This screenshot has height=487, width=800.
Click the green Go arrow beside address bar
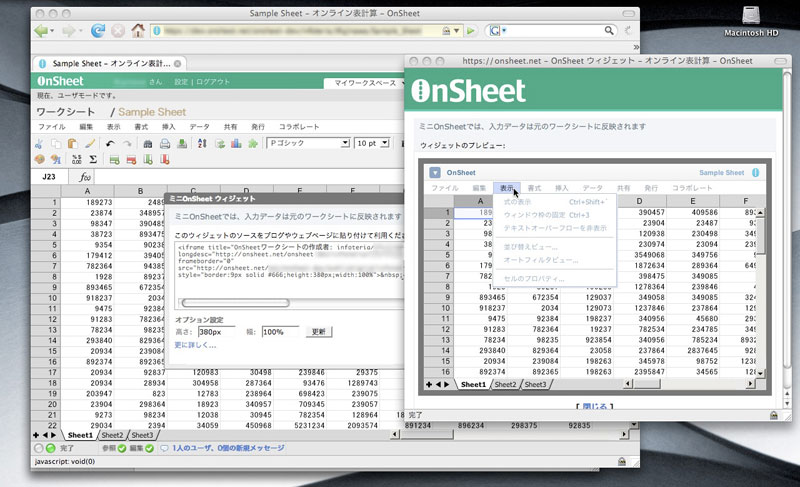point(471,31)
